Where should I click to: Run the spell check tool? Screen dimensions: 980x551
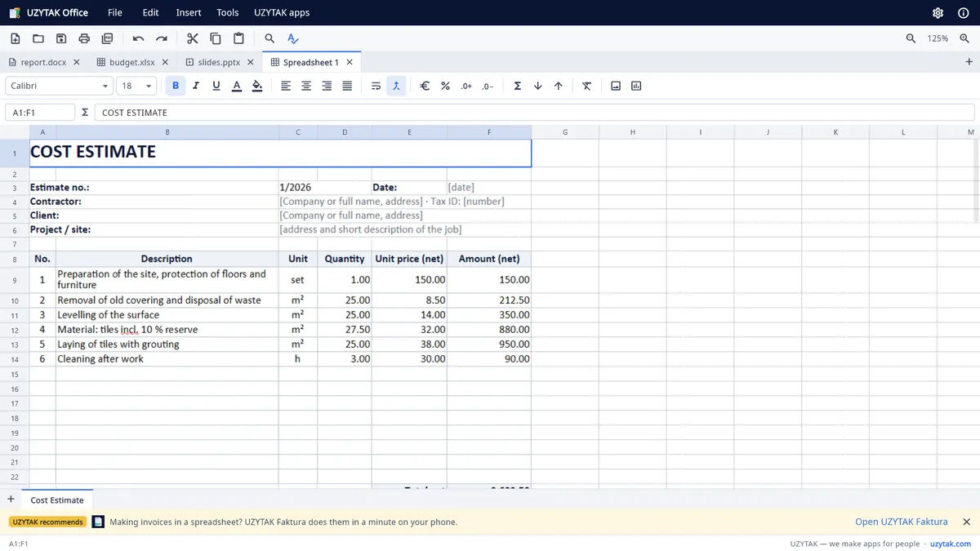coord(293,38)
